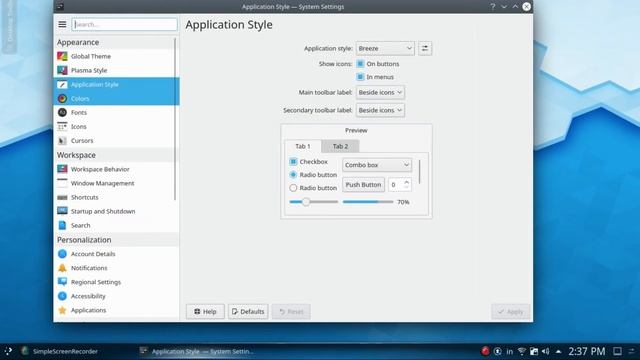Configure the Breeze style with settings icon

click(x=425, y=48)
